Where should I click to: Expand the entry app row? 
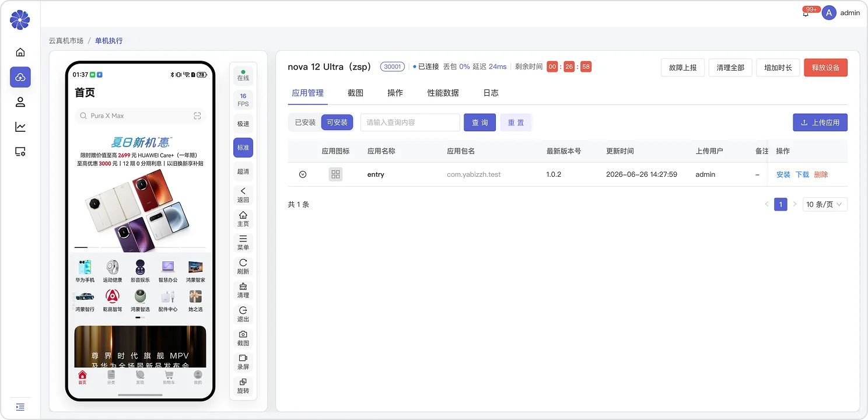coord(303,174)
